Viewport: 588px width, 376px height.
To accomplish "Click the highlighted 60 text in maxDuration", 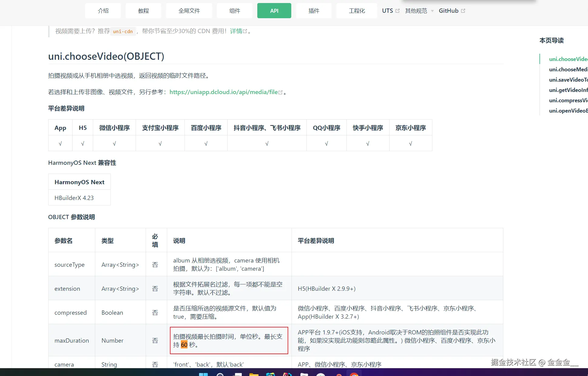I will pos(184,345).
